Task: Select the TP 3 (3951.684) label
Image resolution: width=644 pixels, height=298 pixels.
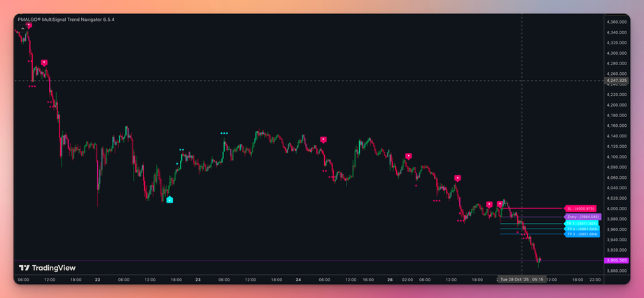Action: click(582, 233)
